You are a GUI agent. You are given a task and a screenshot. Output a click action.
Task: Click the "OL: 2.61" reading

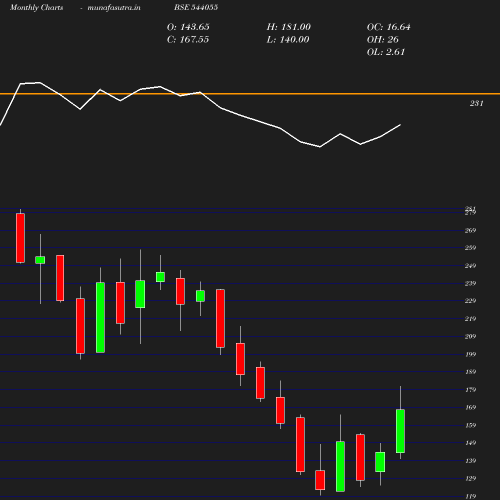click(386, 52)
